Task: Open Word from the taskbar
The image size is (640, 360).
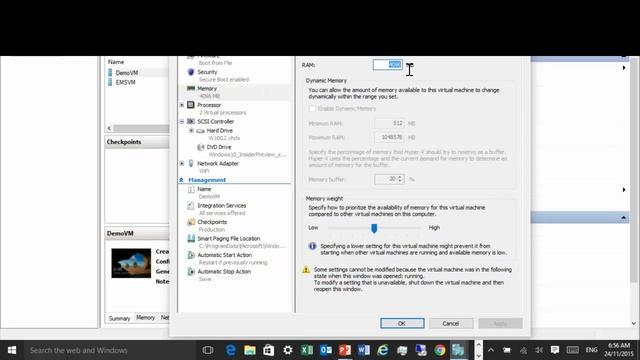Action: pyautogui.click(x=364, y=350)
